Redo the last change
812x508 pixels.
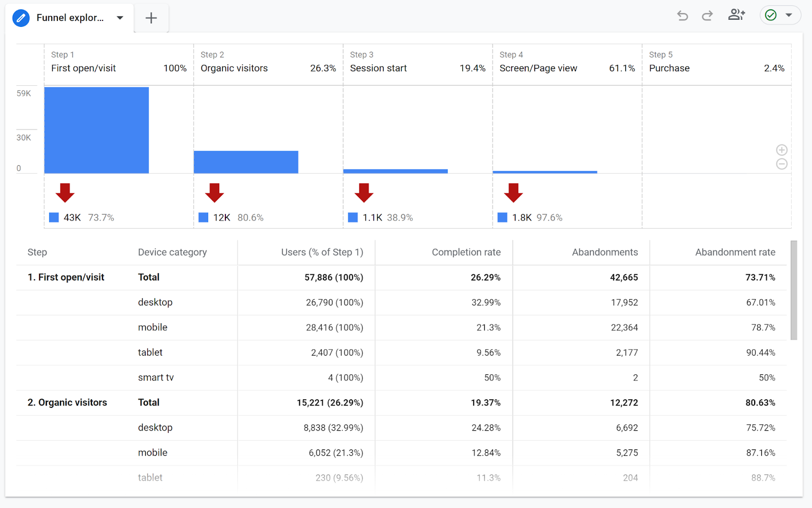pos(706,16)
